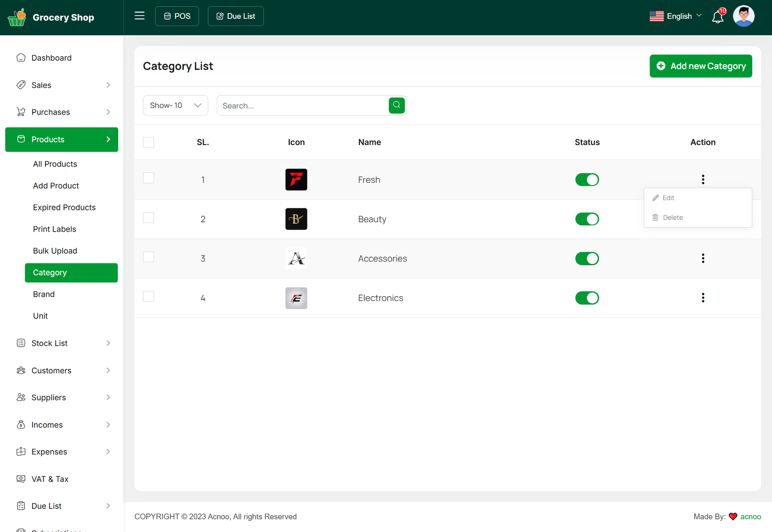Click the Add new Category button
This screenshot has height=532, width=772.
coord(701,66)
